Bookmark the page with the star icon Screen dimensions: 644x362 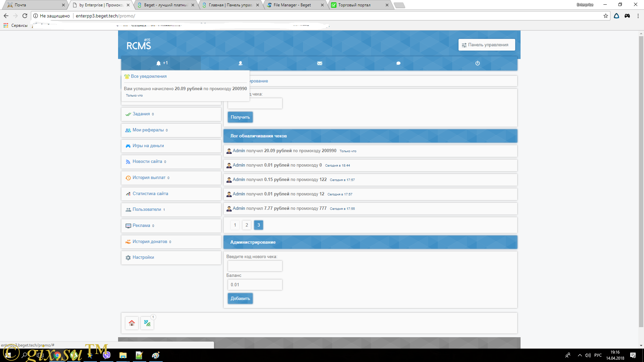pos(606,16)
